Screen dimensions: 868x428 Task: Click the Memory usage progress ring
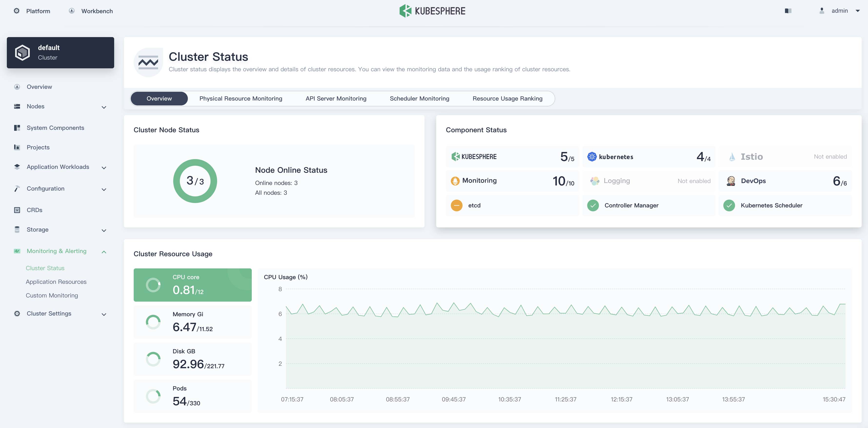point(153,322)
